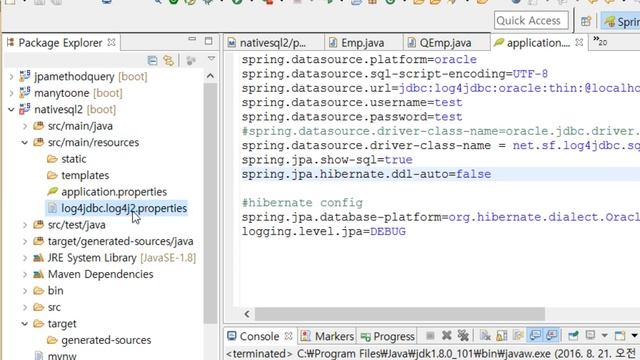Expand target/generated-sources/java folder
Viewport: 640px width, 360px height.
[25, 241]
